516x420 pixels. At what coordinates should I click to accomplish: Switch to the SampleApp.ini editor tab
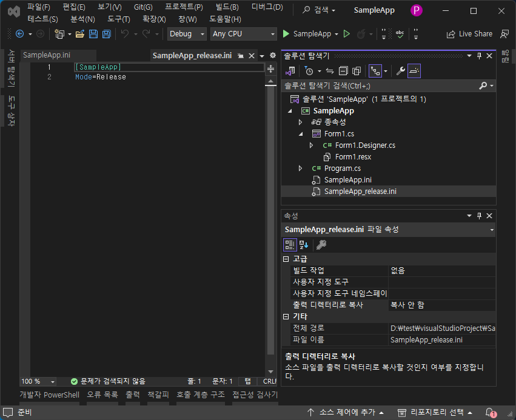click(x=47, y=55)
